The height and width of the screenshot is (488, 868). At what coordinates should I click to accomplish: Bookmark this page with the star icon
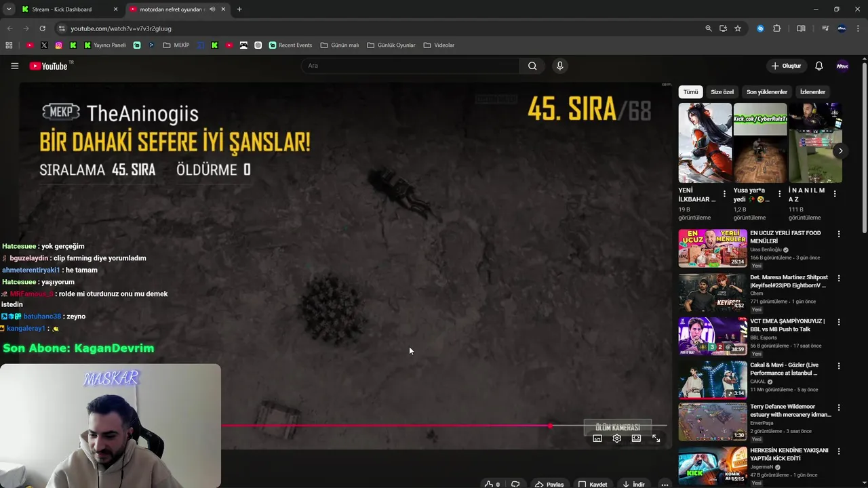(x=738, y=28)
